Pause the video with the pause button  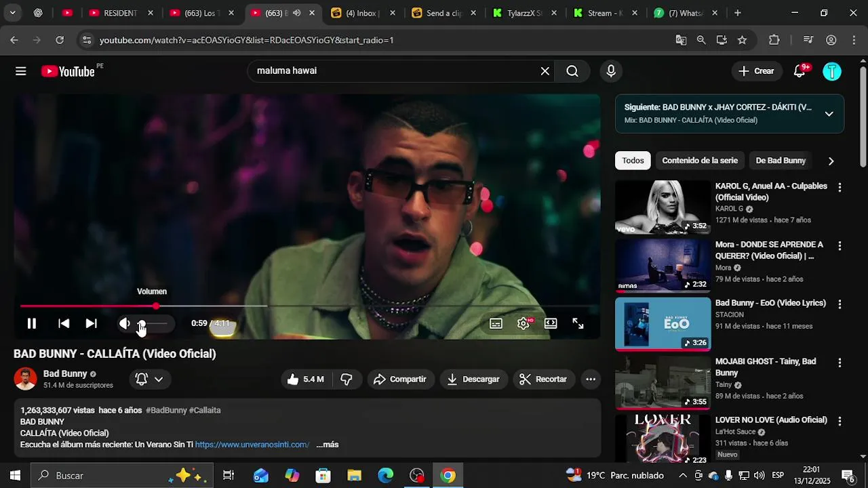tap(32, 324)
